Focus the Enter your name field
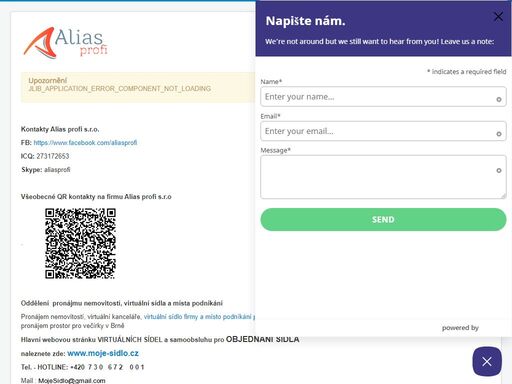 383,97
